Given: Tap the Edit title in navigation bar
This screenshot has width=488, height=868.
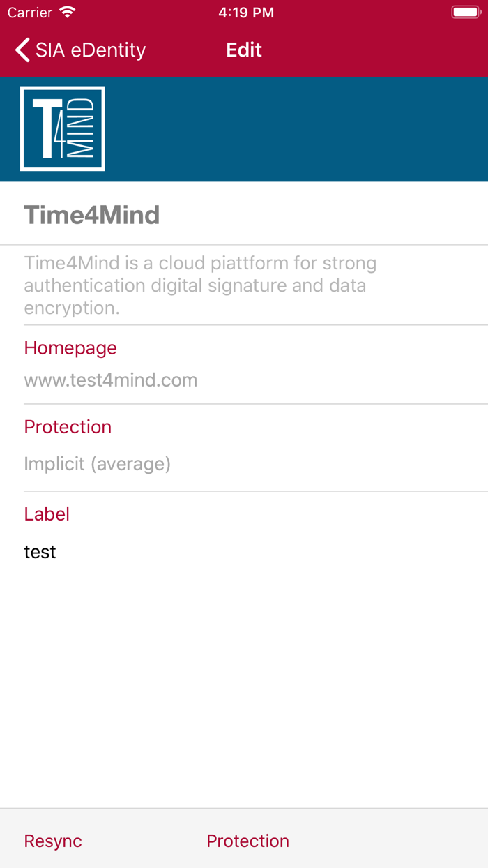Looking at the screenshot, I should [244, 50].
